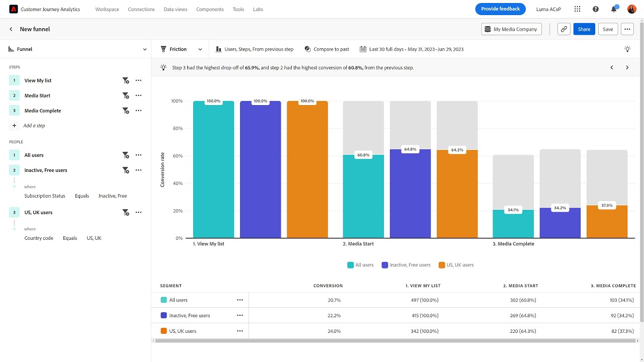Screen dimensions: 644x362
Task: Open the help question mark icon
Action: 596,9
